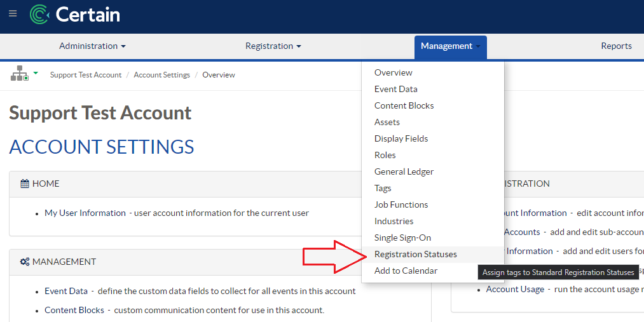Click Registration Statuses menu entry
The height and width of the screenshot is (322, 644).
[415, 254]
